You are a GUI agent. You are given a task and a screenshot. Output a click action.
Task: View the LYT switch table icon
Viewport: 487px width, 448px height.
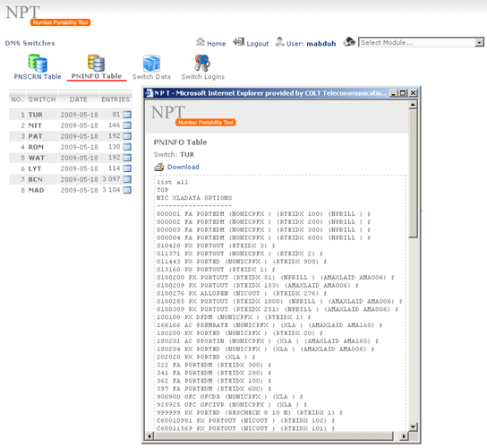[127, 168]
